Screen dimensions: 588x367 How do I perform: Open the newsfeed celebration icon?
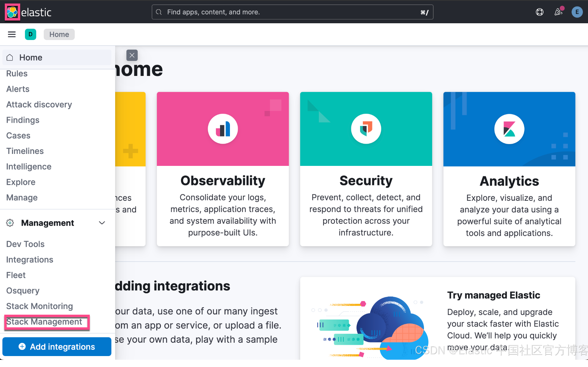(558, 12)
